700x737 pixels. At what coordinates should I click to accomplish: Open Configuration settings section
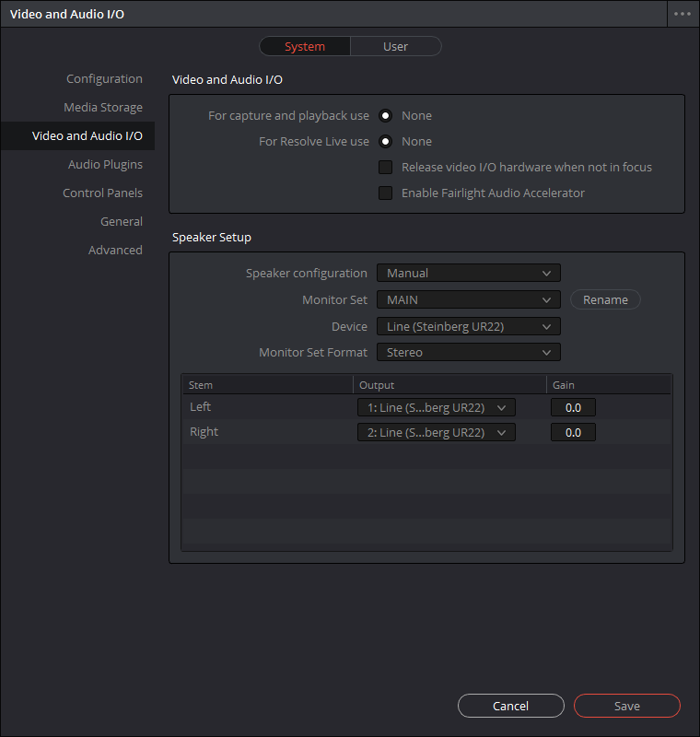point(104,79)
